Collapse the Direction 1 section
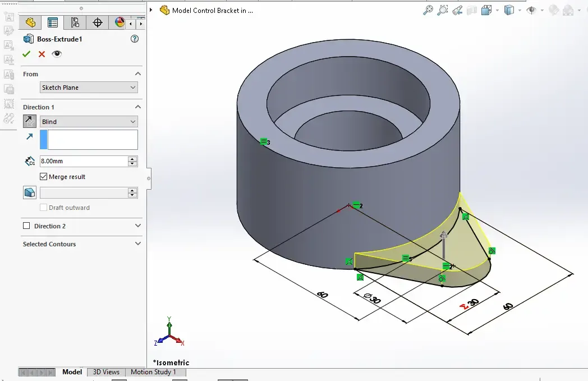 coord(138,107)
